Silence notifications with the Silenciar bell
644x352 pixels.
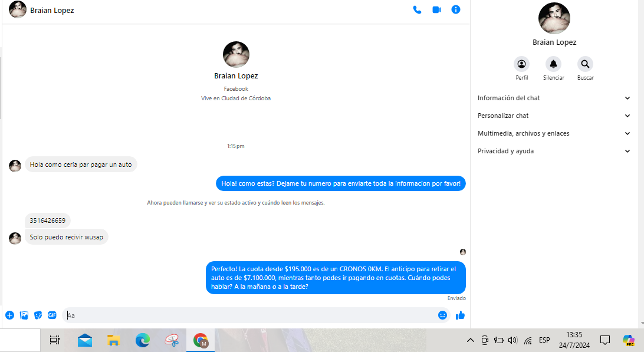pos(553,64)
